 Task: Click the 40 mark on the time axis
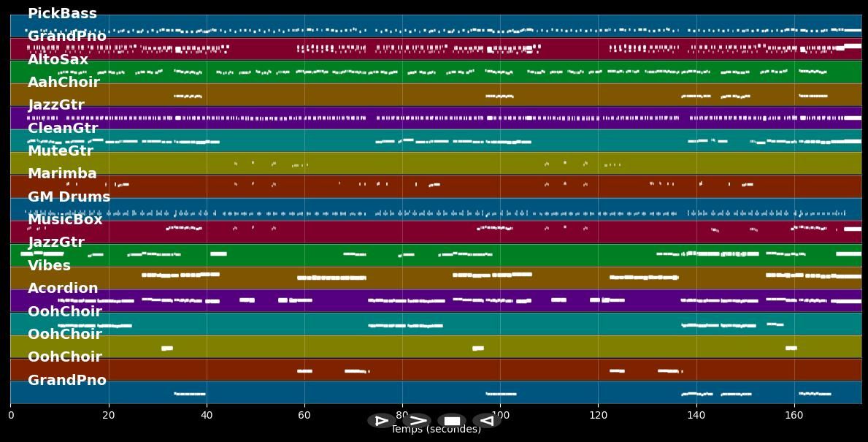[207, 415]
